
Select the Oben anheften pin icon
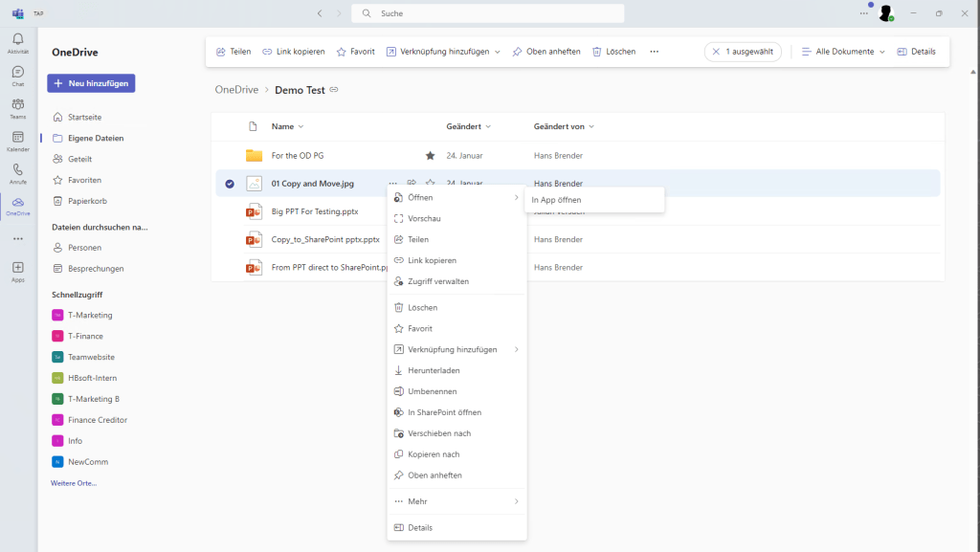[x=516, y=51]
